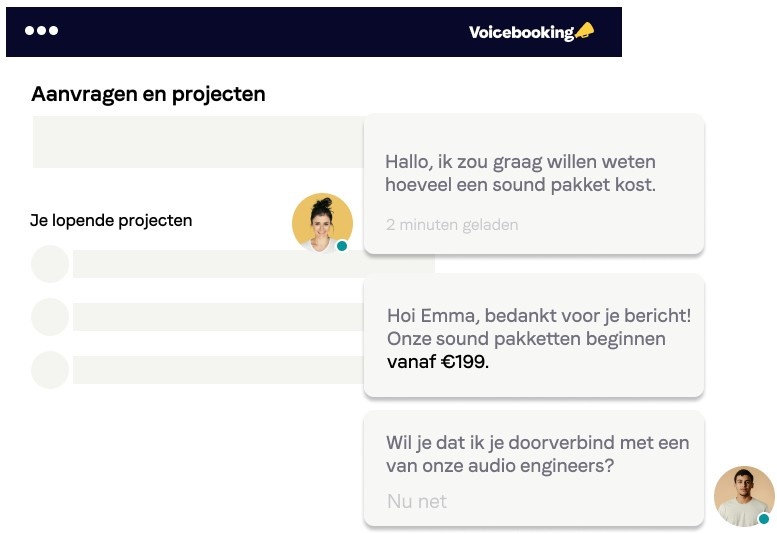Click the "Nu net" timestamp
777x534 pixels.
click(417, 501)
